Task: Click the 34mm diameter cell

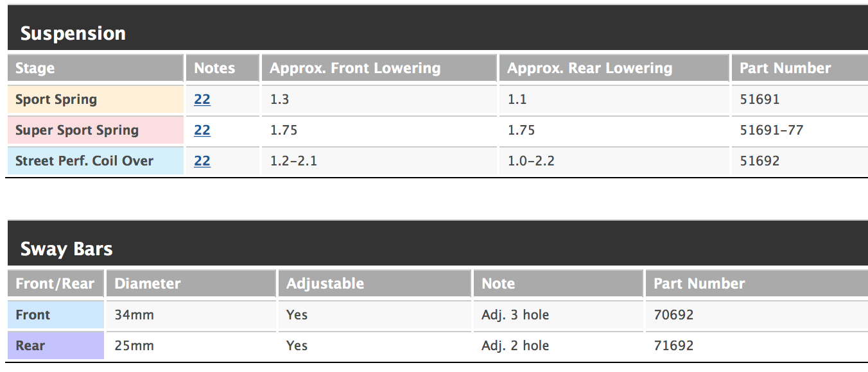Action: point(134,315)
